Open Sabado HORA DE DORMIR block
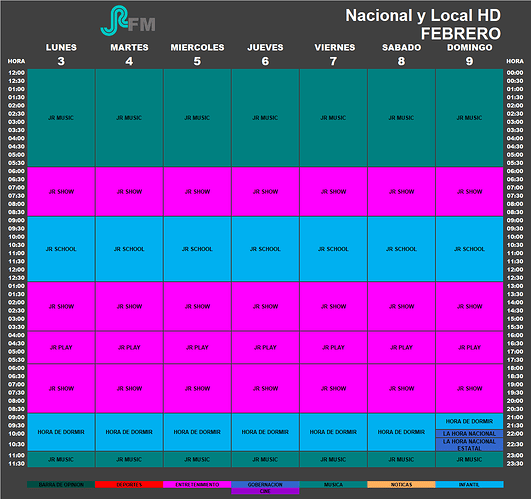The width and height of the screenshot is (531, 499). pyautogui.click(x=401, y=432)
